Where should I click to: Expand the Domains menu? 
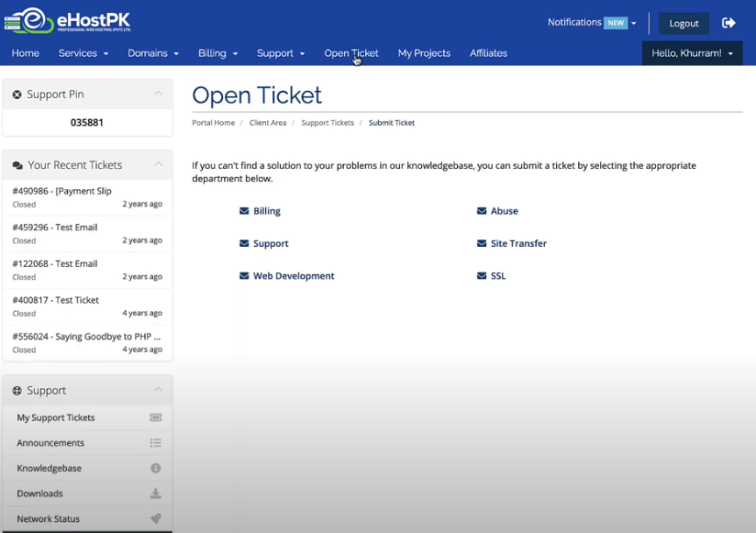coord(153,53)
